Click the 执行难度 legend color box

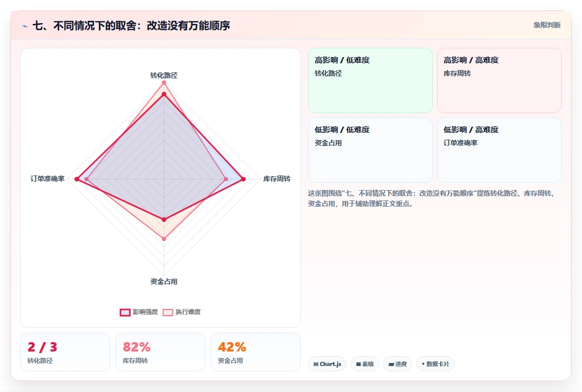click(168, 312)
